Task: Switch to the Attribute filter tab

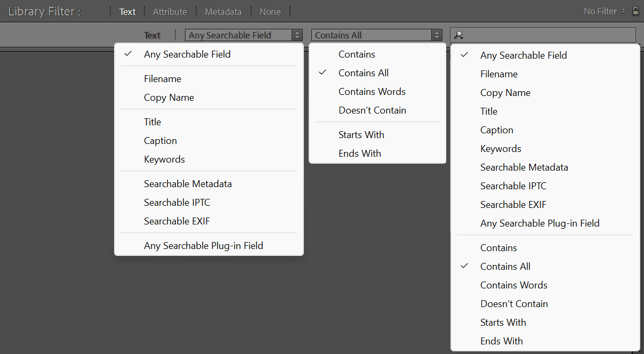Action: (170, 12)
